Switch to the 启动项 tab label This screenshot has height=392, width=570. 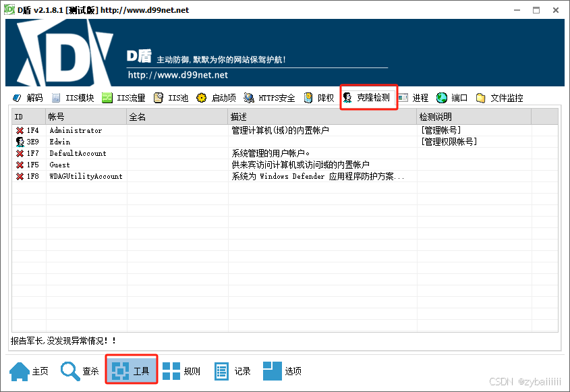coord(223,98)
